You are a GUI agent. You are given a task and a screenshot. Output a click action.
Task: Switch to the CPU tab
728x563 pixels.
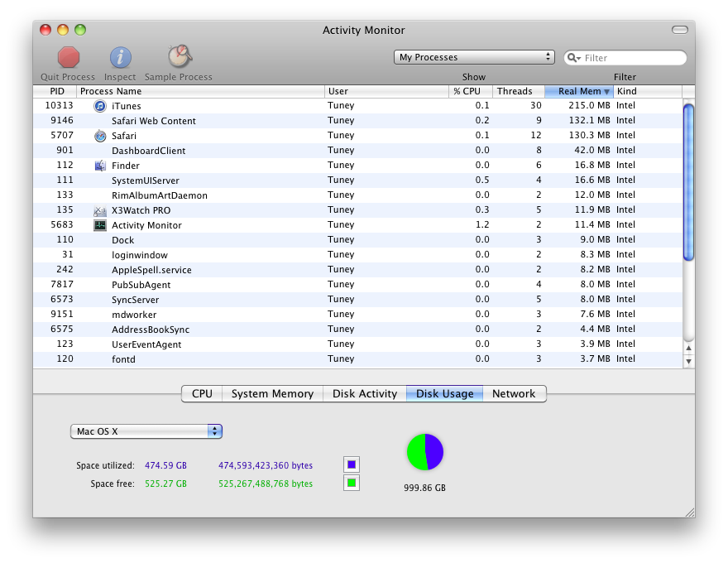click(202, 394)
